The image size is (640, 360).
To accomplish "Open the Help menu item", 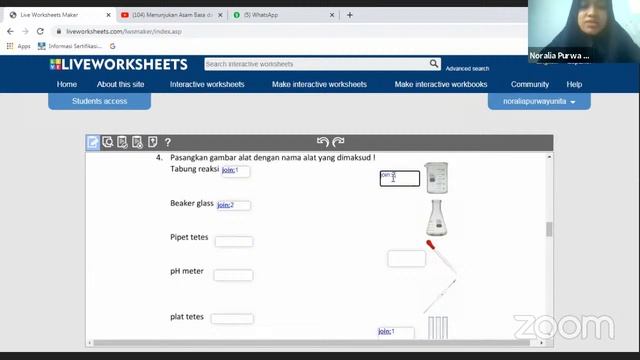I will click(574, 84).
